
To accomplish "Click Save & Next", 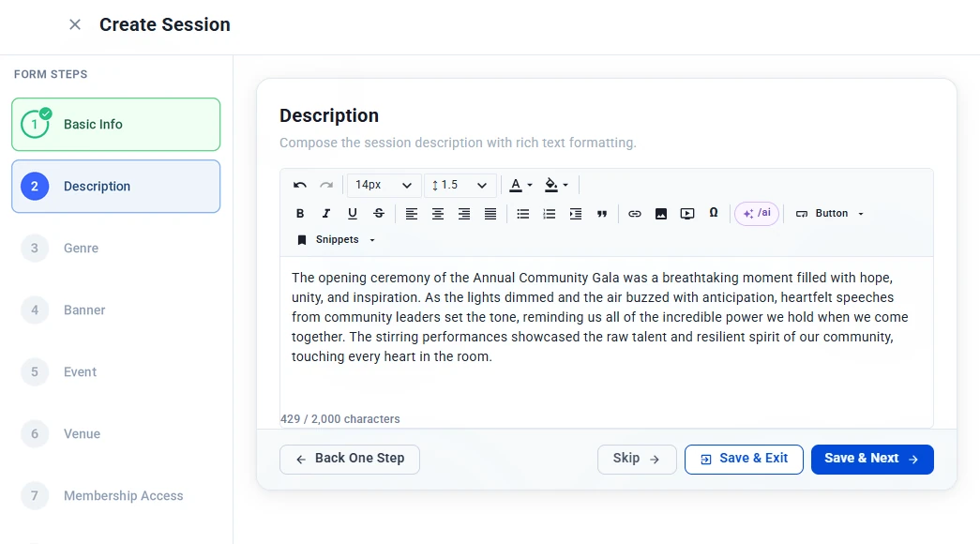I will [872, 460].
